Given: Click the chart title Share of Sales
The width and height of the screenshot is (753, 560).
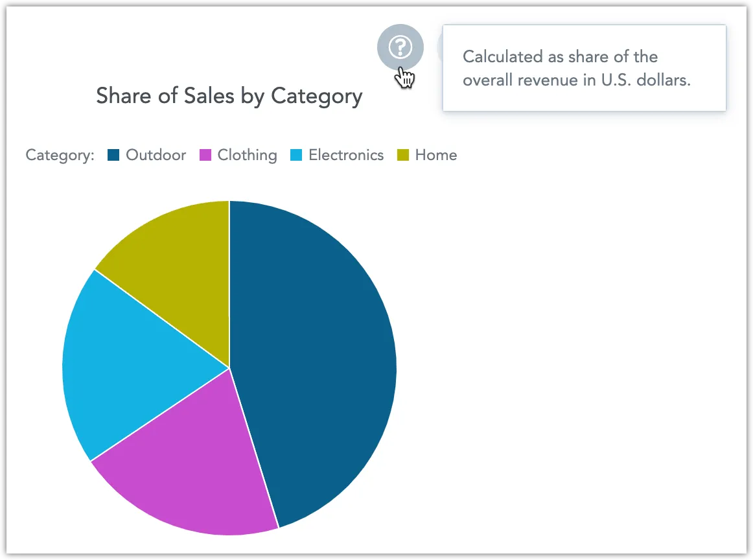Looking at the screenshot, I should click(229, 96).
